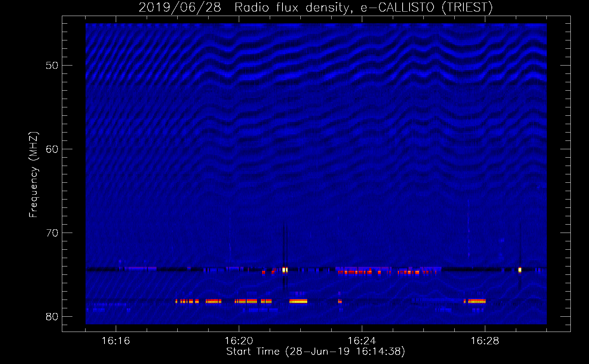The image size is (589, 364).
Task: Click the '16:24' time tick label
Action: 362,341
